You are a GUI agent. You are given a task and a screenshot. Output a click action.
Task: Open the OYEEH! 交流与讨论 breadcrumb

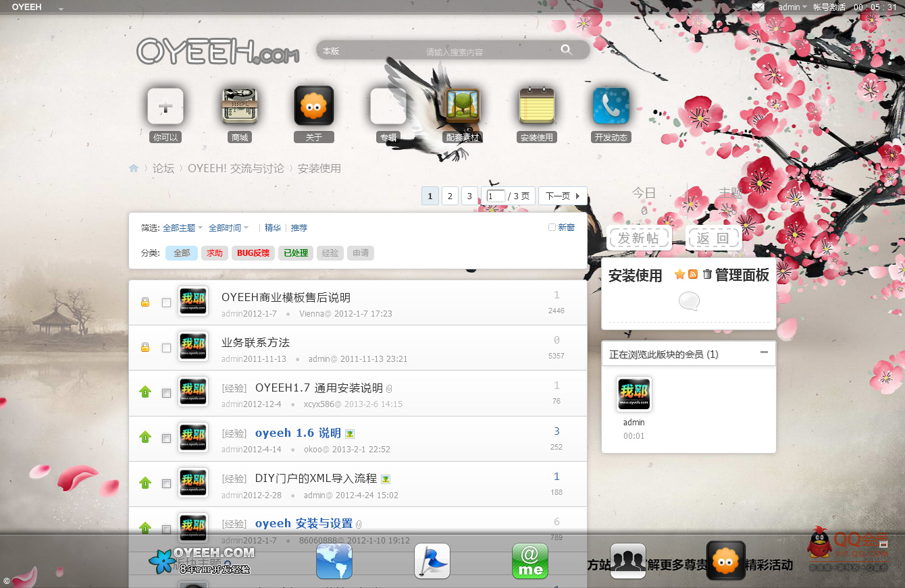pyautogui.click(x=236, y=168)
